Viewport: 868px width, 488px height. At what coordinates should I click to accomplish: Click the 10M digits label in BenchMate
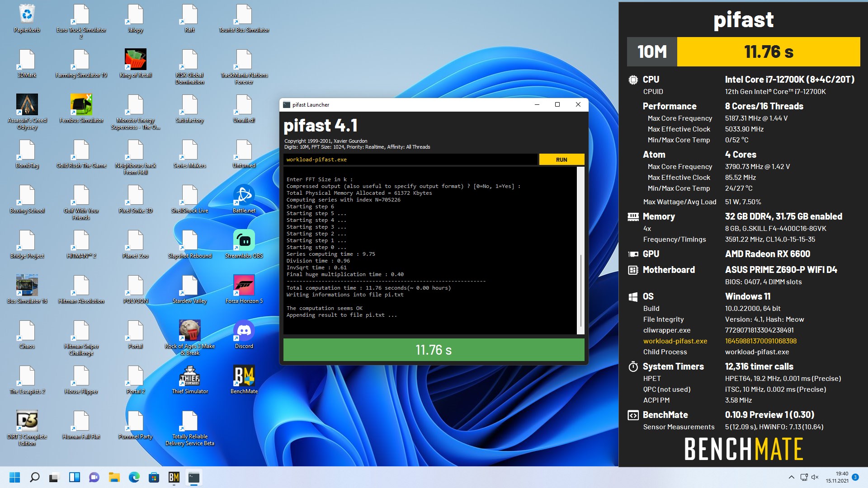652,52
